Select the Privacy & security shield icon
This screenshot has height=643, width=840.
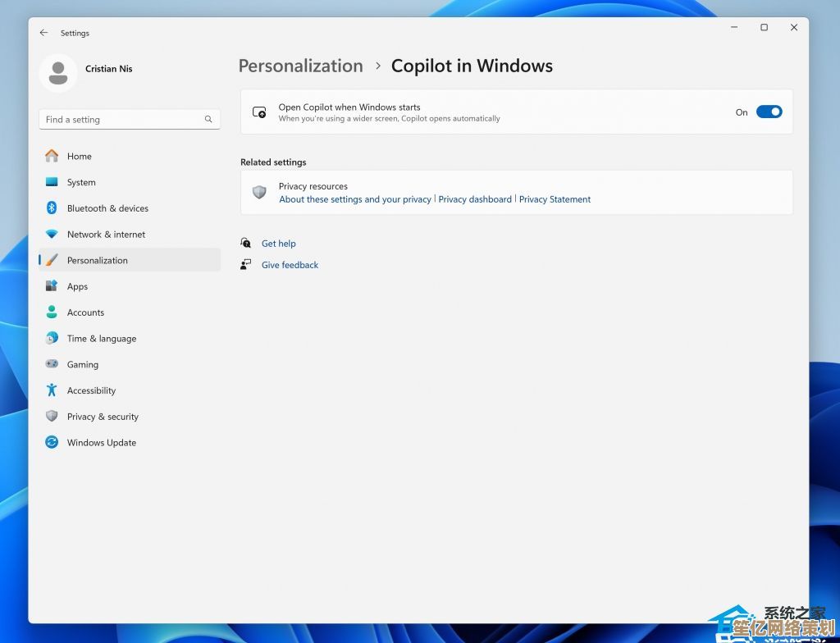pyautogui.click(x=52, y=417)
